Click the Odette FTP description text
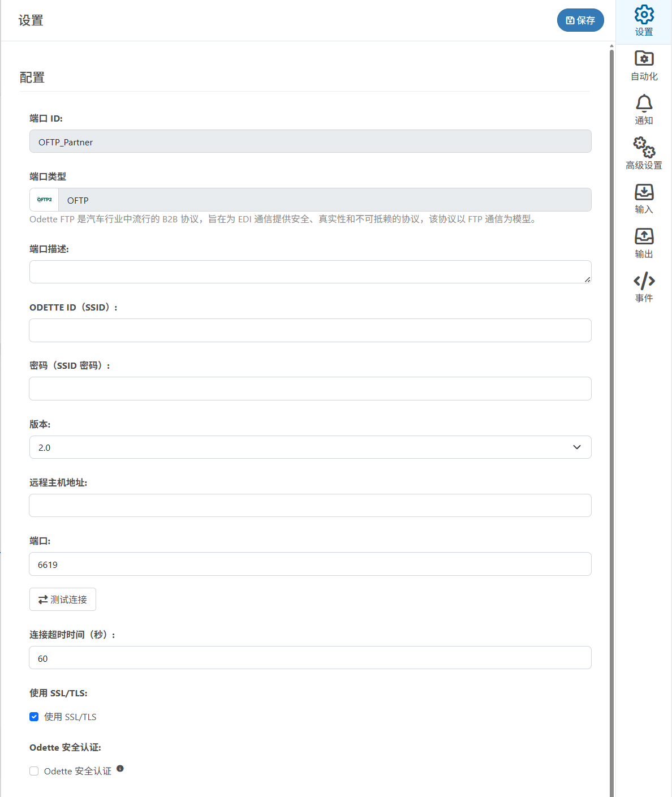This screenshot has height=797, width=672. (x=284, y=219)
